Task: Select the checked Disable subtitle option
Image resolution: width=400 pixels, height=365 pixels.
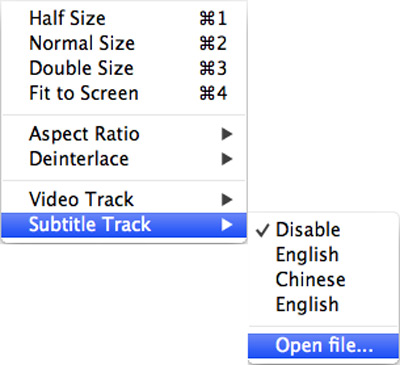Action: [x=323, y=230]
